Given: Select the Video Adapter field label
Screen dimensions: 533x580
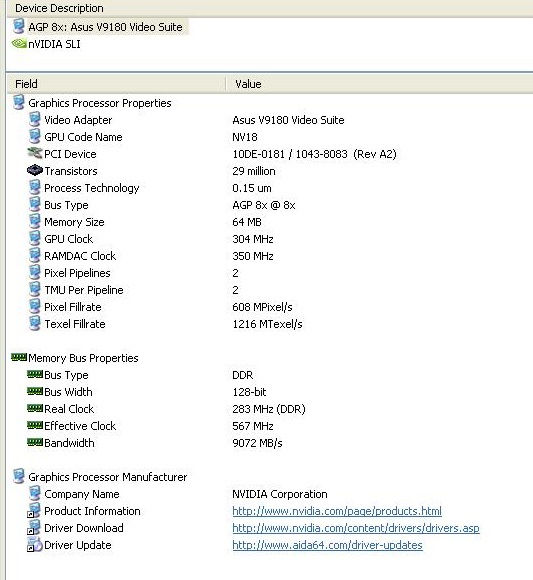Looking at the screenshot, I should click(78, 120).
